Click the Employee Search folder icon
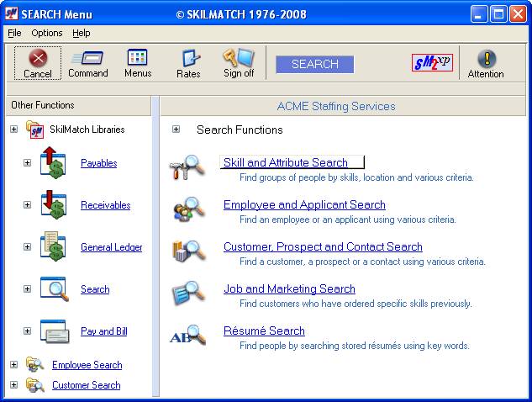Screen dimensions: 532x402 [34, 365]
